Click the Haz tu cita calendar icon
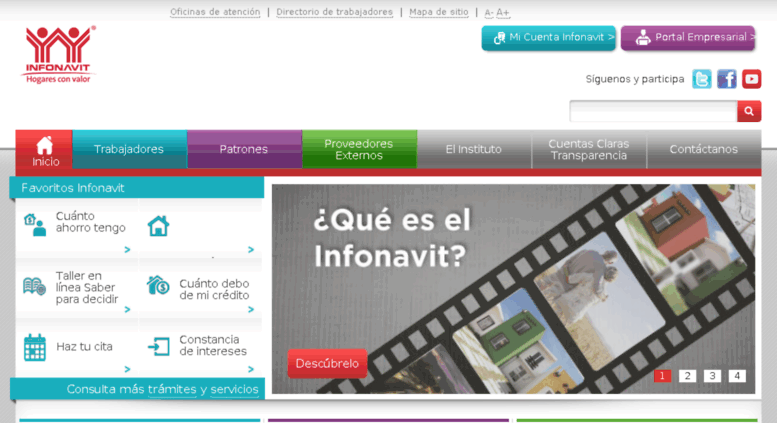 coord(35,347)
